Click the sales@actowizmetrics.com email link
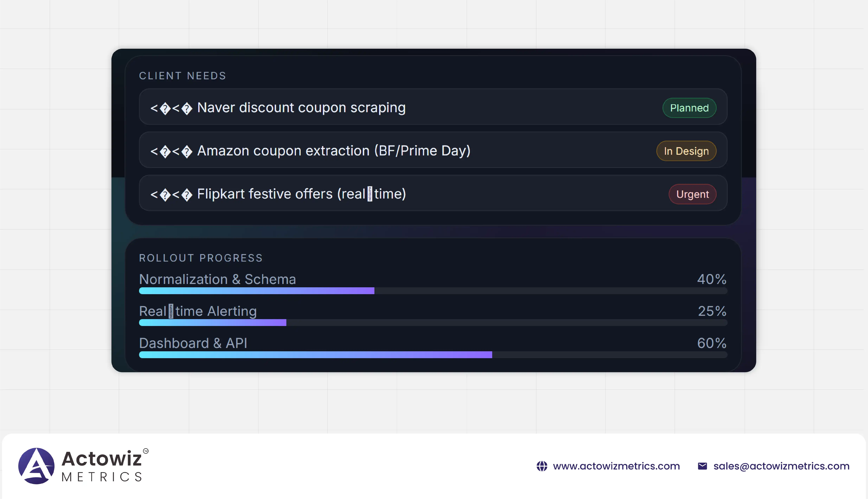This screenshot has height=499, width=868. 781,466
